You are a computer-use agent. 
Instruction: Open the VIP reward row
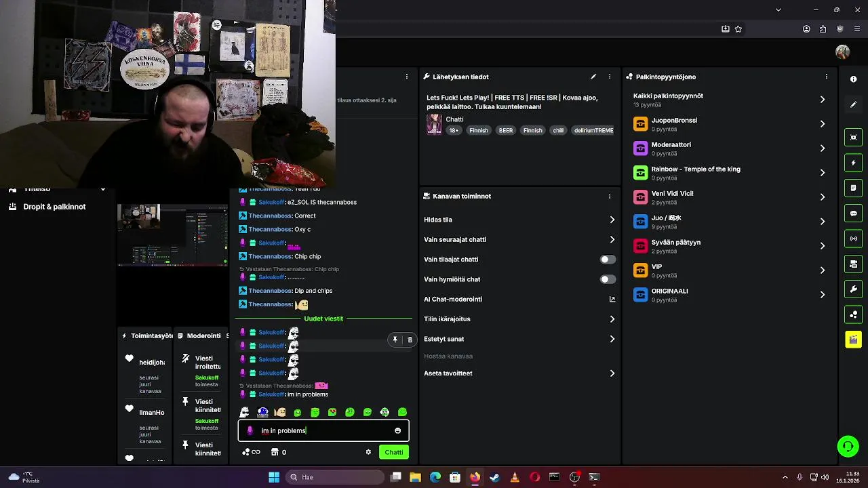[730, 270]
